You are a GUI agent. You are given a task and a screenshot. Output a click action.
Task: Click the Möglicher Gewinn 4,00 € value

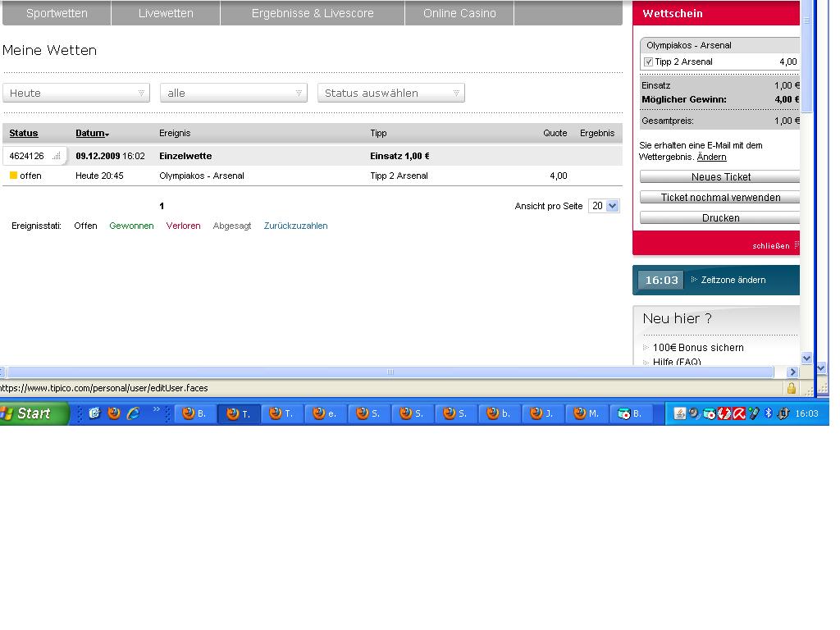787,99
